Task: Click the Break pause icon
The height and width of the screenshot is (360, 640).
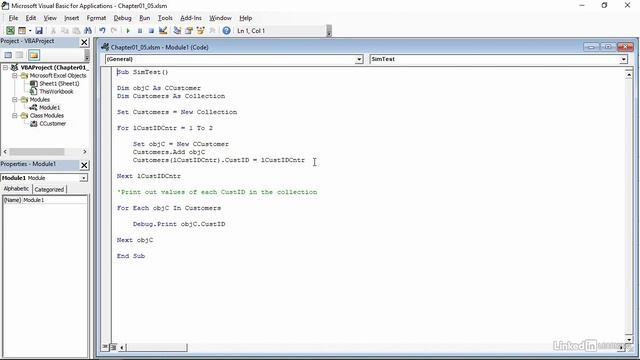Action: coord(140,31)
